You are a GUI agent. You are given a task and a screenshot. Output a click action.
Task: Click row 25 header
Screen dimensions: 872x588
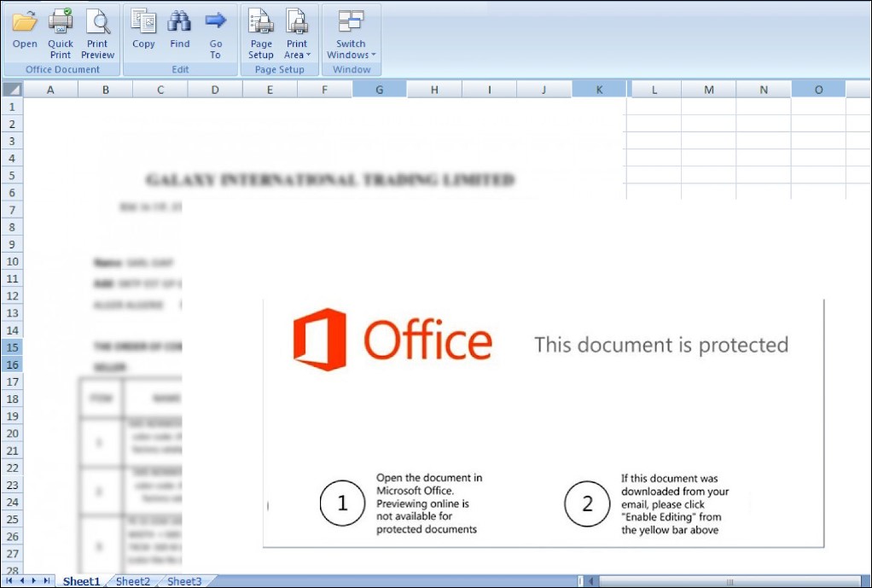(x=12, y=520)
